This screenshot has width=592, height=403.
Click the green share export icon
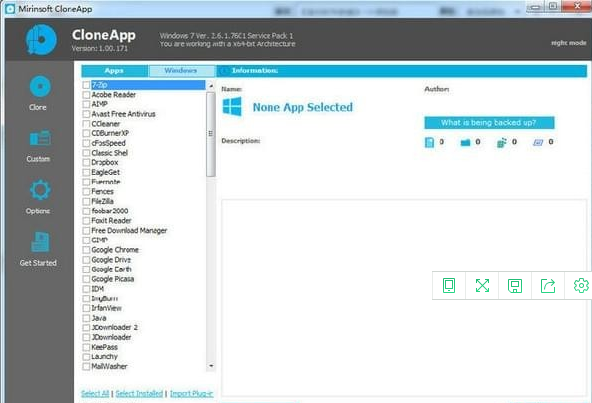pyautogui.click(x=548, y=286)
